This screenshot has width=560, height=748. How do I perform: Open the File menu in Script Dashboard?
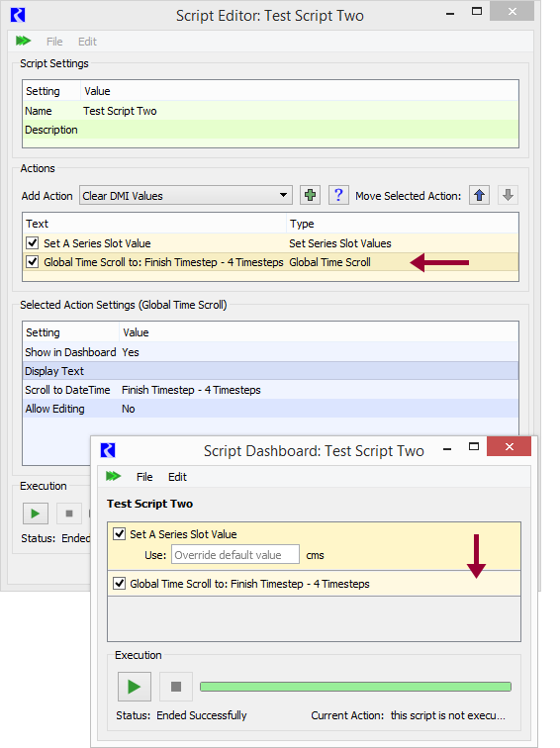click(x=144, y=477)
